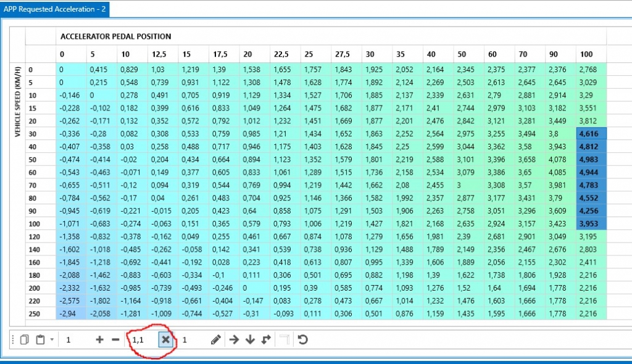632x364 pixels.
Task: Click the toolbar's dotted drag-handle grip
Action: coord(13,340)
